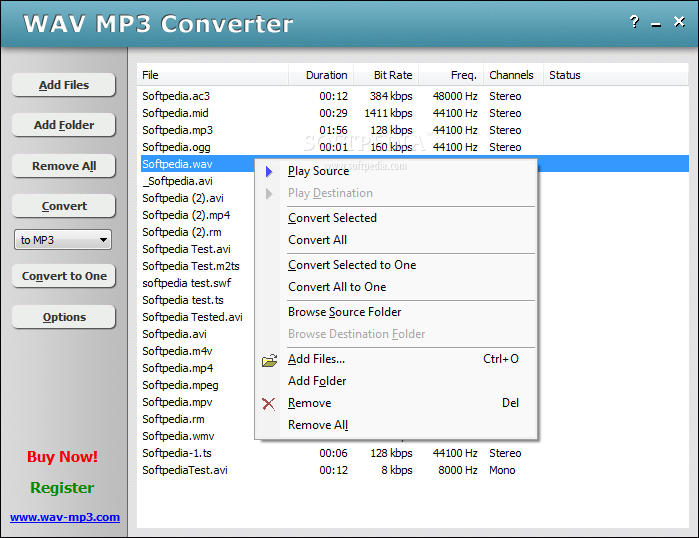Select Add Folder in context menu
This screenshot has width=699, height=538.
396,381
